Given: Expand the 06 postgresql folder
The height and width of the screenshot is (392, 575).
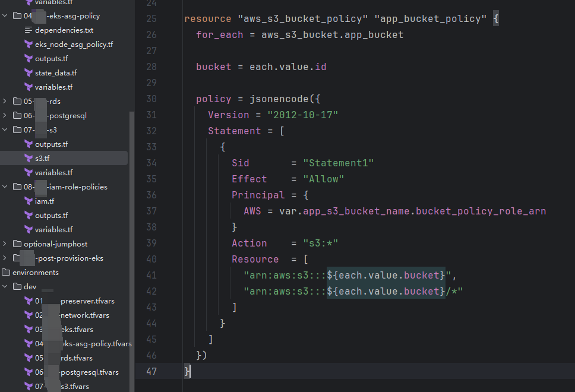Looking at the screenshot, I should 5,115.
